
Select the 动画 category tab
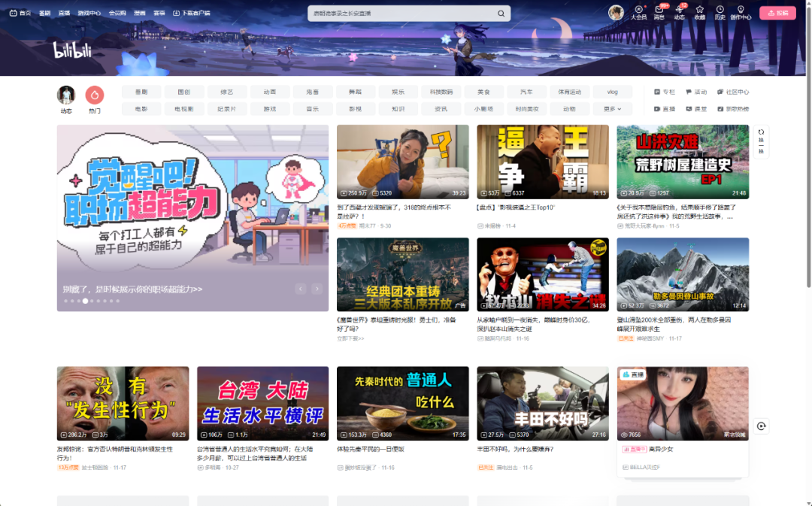tap(269, 92)
